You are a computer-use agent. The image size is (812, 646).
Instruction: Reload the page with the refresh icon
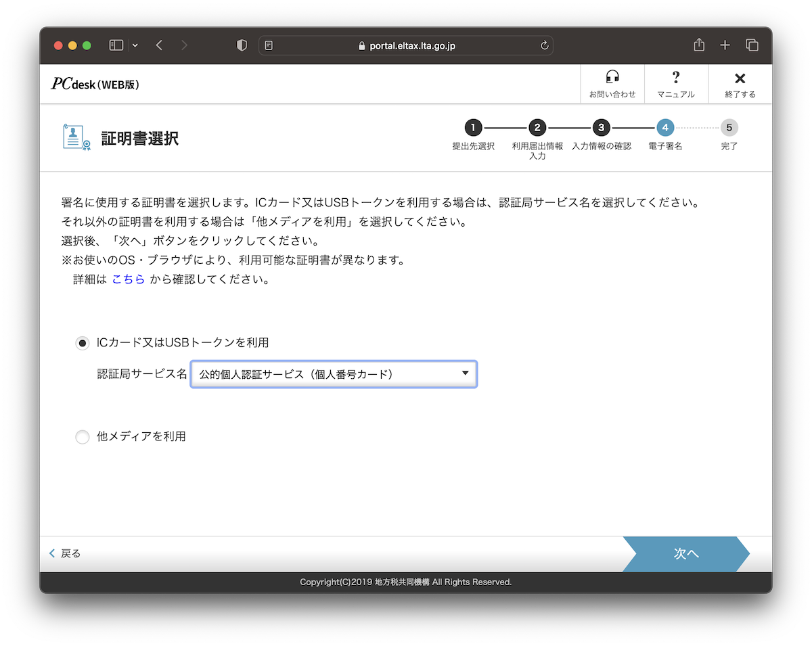pyautogui.click(x=544, y=45)
